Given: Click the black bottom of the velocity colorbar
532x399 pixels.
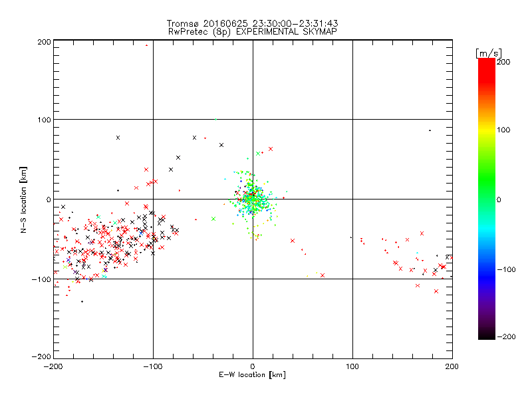Looking at the screenshot, I should point(487,333).
